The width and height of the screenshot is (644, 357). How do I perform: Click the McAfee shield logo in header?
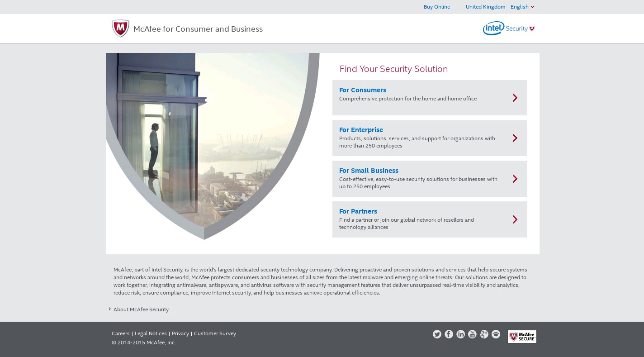click(120, 29)
